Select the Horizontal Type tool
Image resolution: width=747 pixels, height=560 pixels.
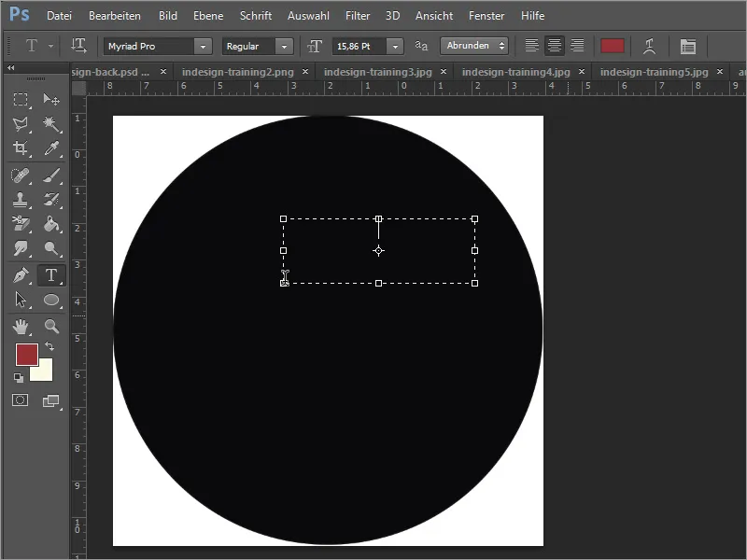point(51,275)
